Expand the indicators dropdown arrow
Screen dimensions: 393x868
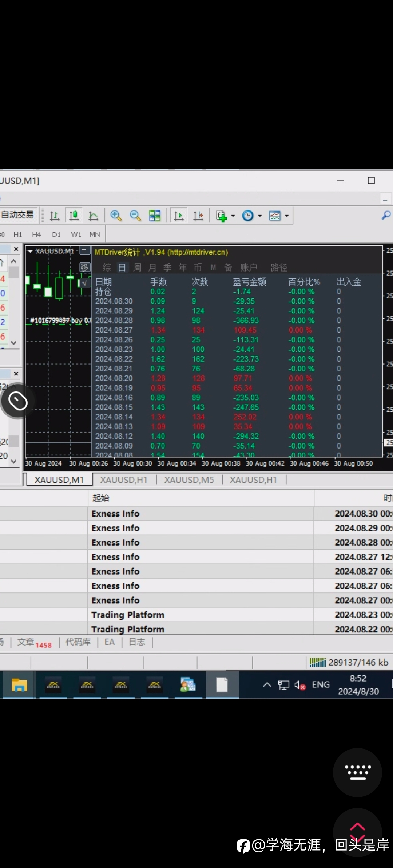coord(233,216)
